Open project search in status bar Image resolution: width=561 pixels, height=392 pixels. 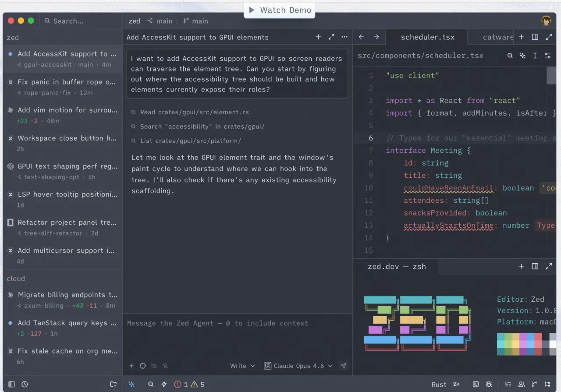coord(151,384)
